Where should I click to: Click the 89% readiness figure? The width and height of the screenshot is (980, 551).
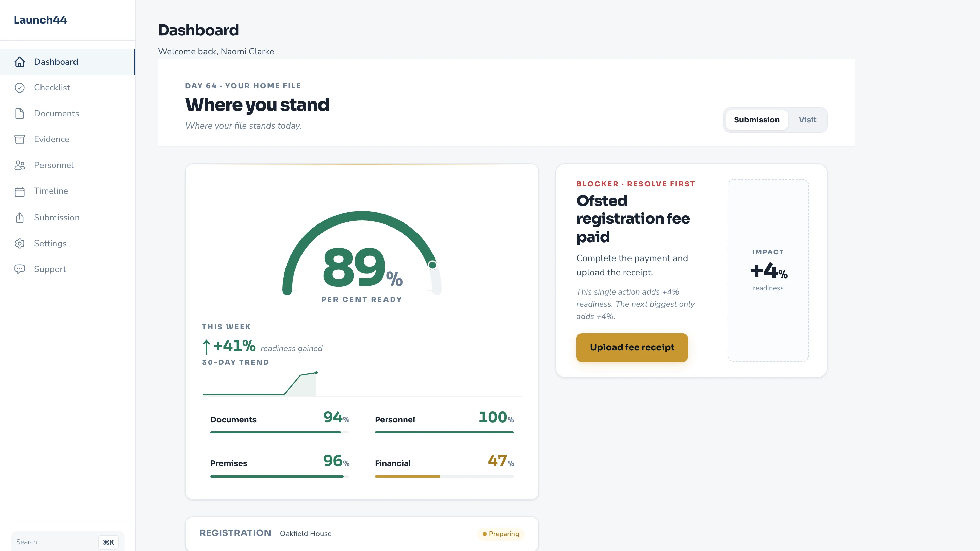[x=362, y=267]
